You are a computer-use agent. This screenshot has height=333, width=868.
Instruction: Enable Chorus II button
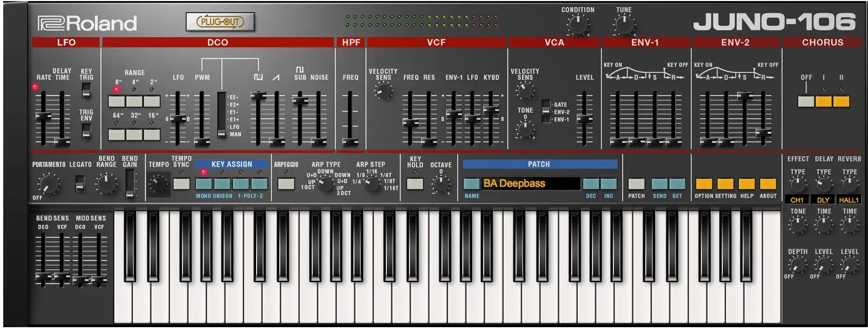click(841, 101)
